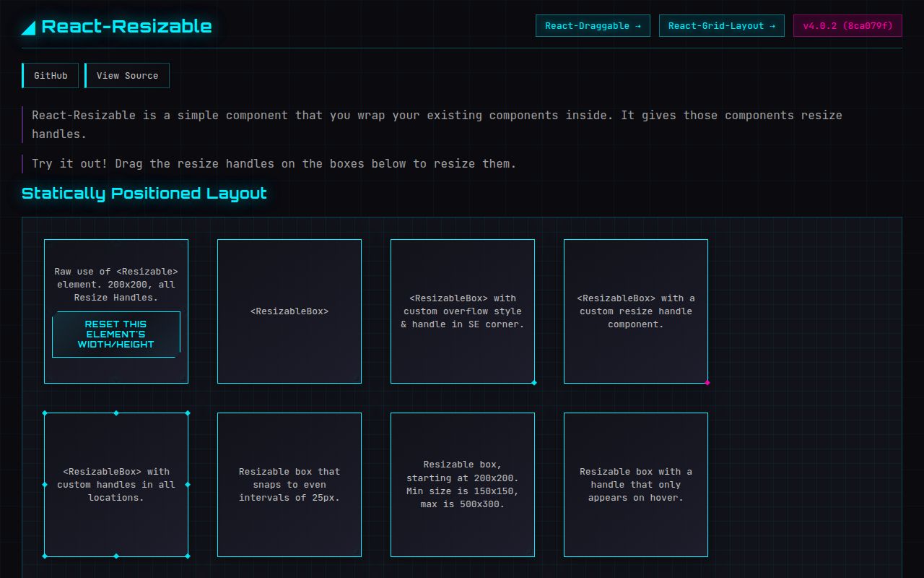Click the south-east handle of custom handles box
Viewport: 924px width, 578px height.
(188, 556)
